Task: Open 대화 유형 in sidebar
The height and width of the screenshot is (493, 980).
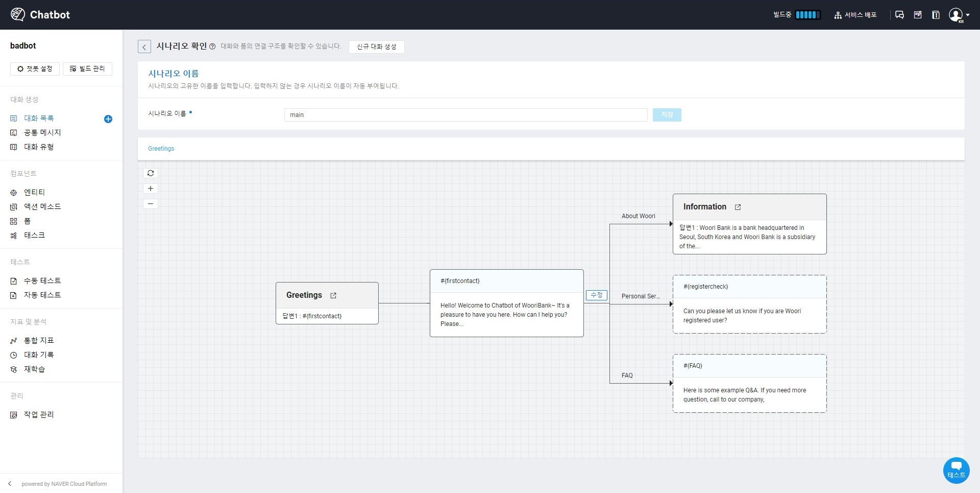Action: pos(39,147)
